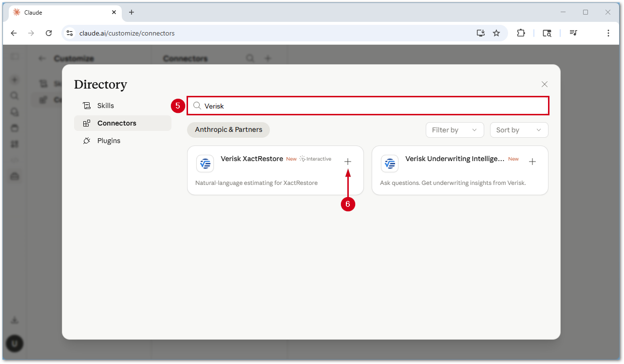Toggle the Anthropic & Partners filter chip
624x364 pixels.
tap(228, 129)
